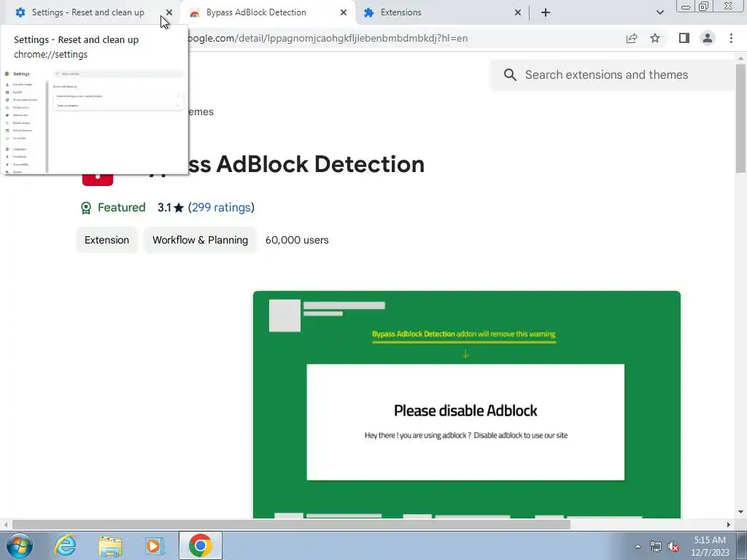The width and height of the screenshot is (747, 560).
Task: Close the Extensions tab
Action: point(518,12)
